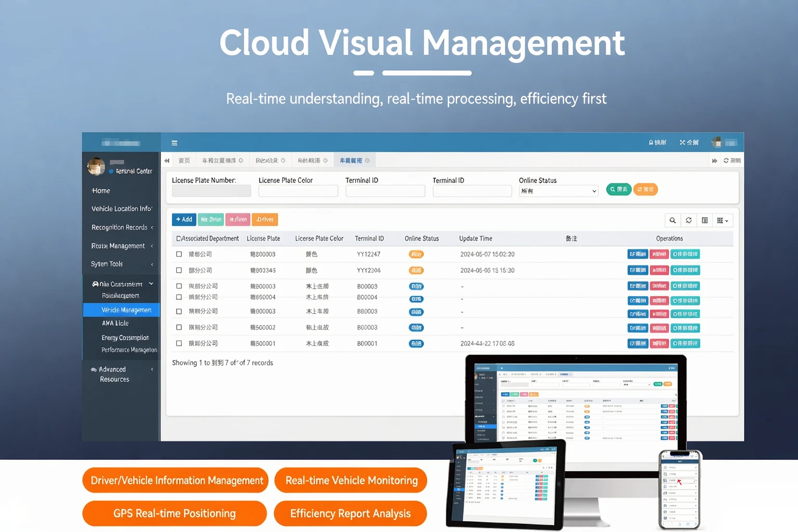Click the red operation button in YYY2306 row
The height and width of the screenshot is (532, 798).
(x=659, y=270)
